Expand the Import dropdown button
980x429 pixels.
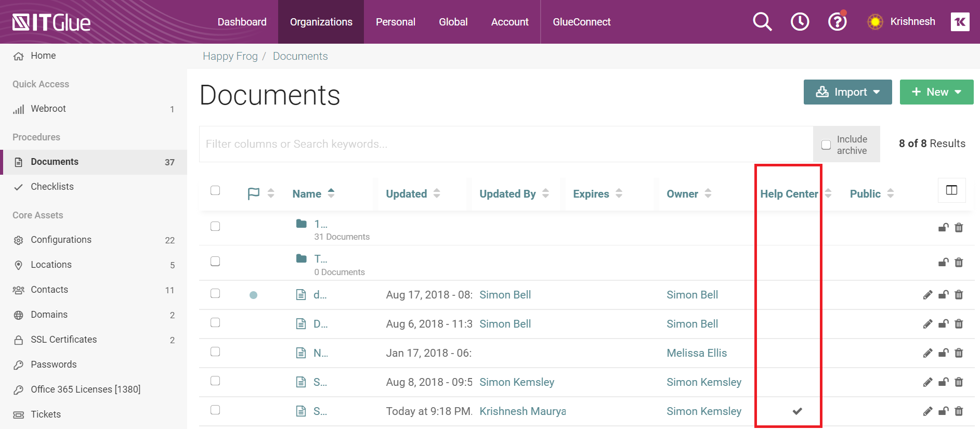(847, 92)
